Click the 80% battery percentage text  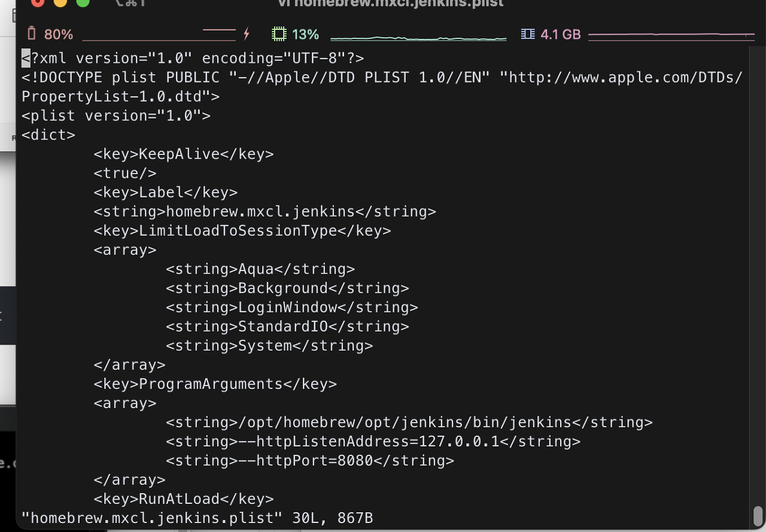[59, 35]
